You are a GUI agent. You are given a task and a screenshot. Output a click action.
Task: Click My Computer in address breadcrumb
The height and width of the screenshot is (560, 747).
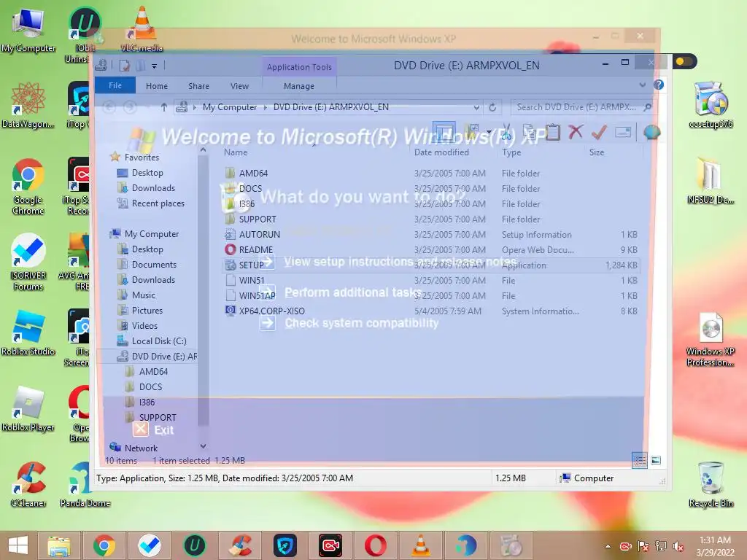coord(230,108)
